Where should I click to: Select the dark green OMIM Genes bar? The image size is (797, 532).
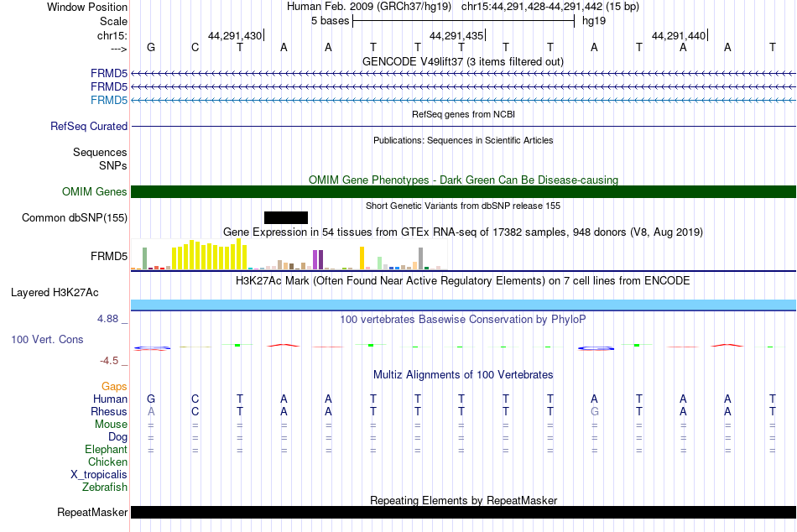pos(463,192)
